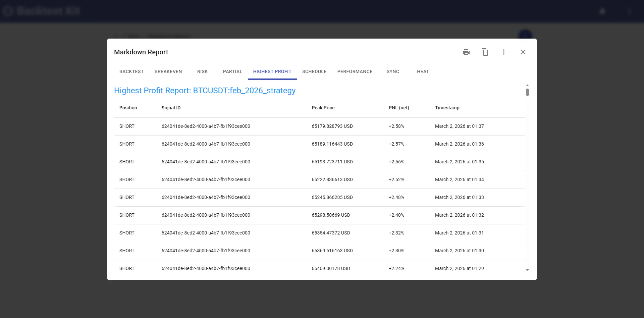Switch to the BREAKEVEN tab

pyautogui.click(x=168, y=71)
